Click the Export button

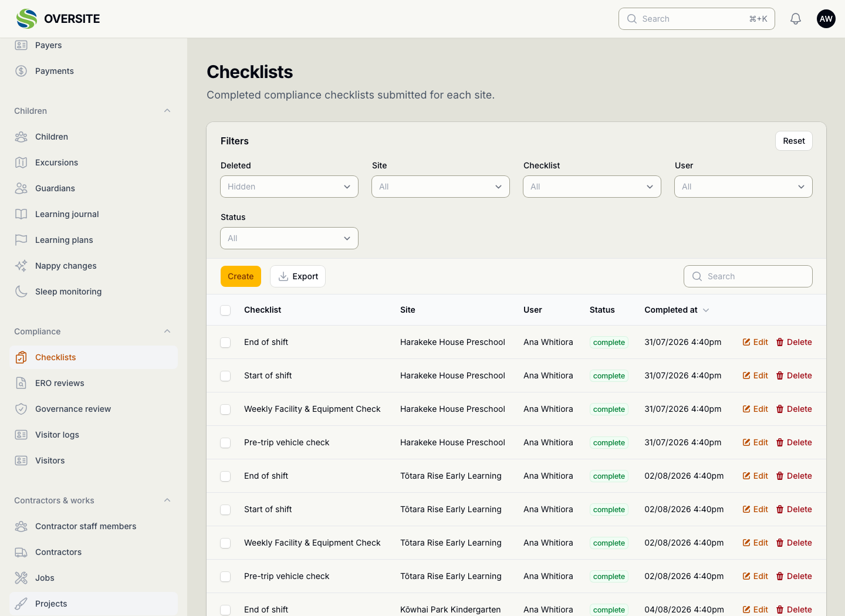coord(298,276)
